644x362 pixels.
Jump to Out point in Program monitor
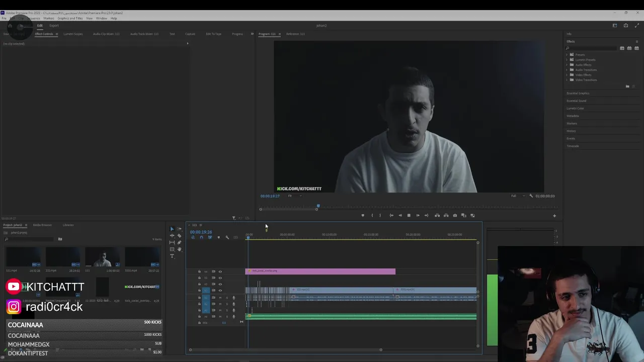tap(427, 215)
